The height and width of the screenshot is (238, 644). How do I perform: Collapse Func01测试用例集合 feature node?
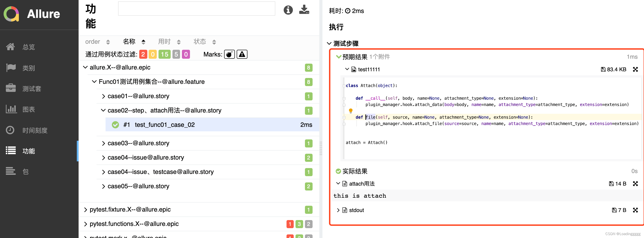point(94,81)
